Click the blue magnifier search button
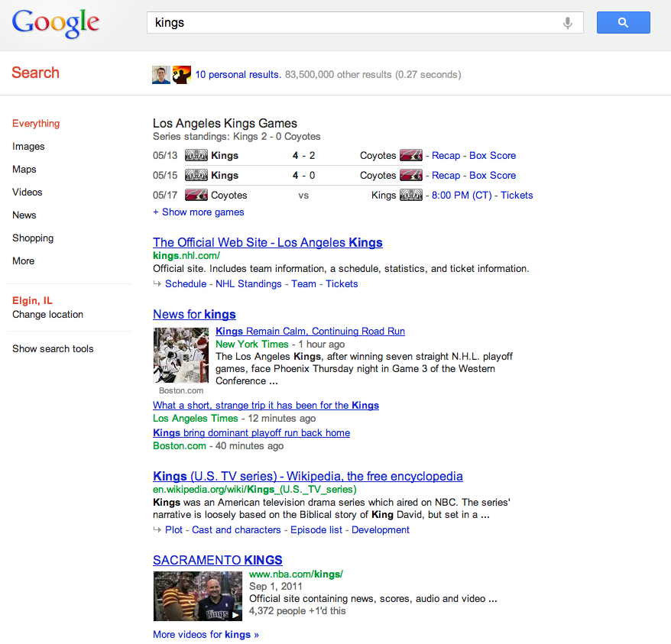The height and width of the screenshot is (644, 671). click(623, 23)
